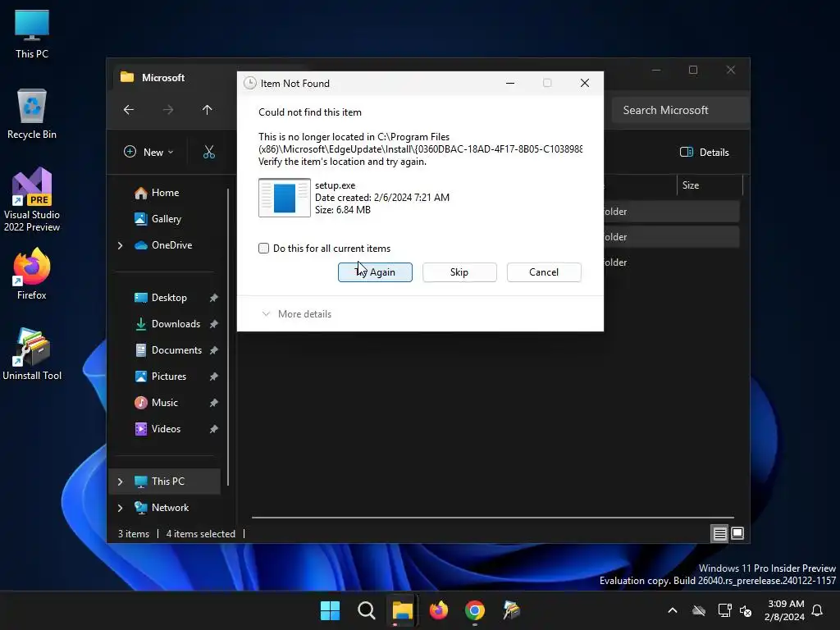
Task: Expand the OneDrive tree node
Action: tap(120, 245)
